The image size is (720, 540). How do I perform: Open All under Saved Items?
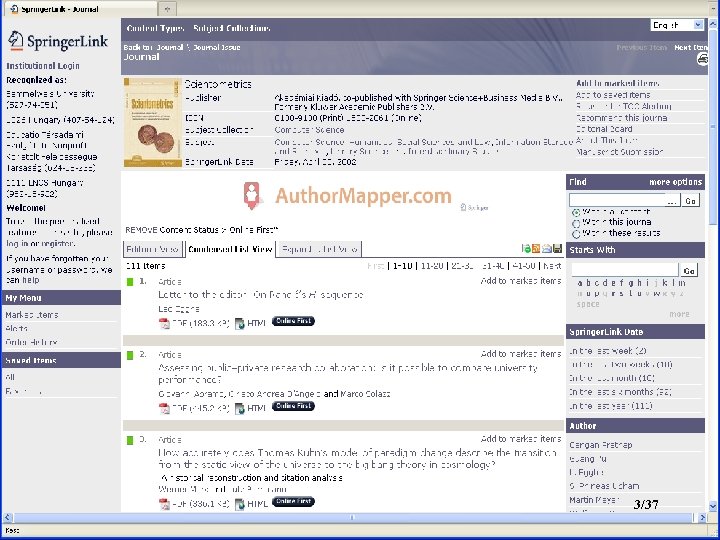[10, 377]
